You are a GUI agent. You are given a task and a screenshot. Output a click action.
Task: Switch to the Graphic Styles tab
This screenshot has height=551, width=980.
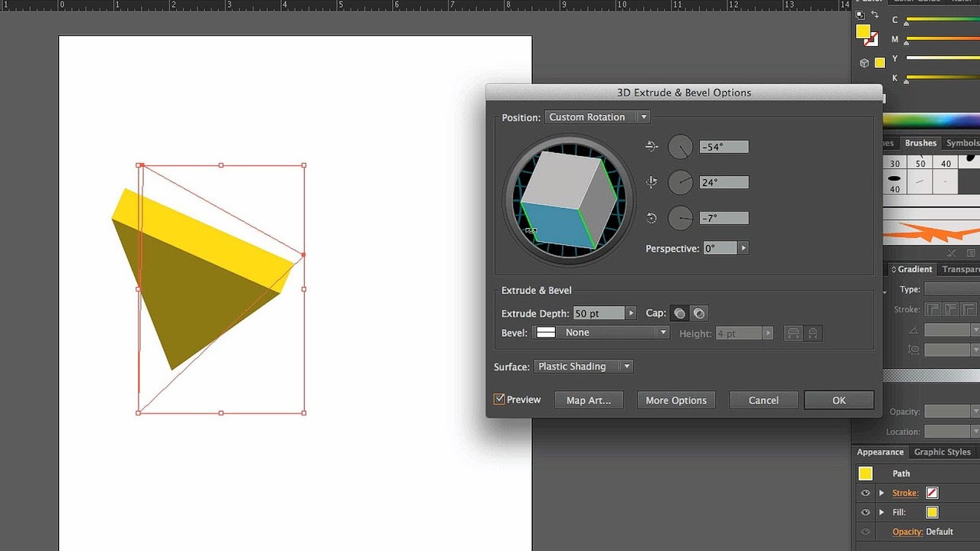(x=943, y=452)
